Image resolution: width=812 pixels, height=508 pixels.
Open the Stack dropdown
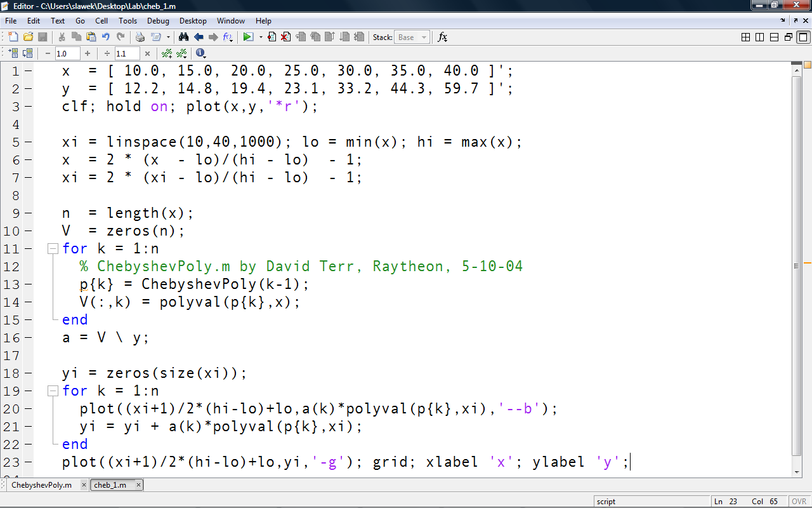point(412,37)
